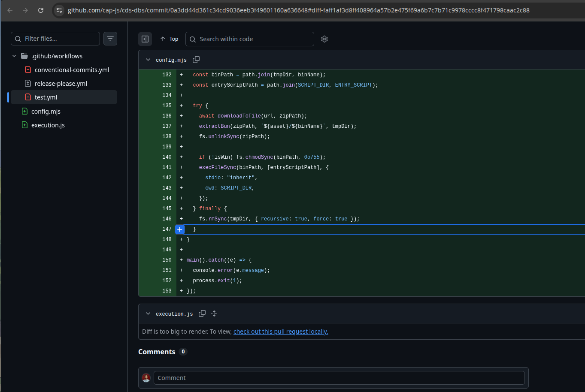Open the pull request checkout link
The width and height of the screenshot is (585, 392).
pos(280,331)
